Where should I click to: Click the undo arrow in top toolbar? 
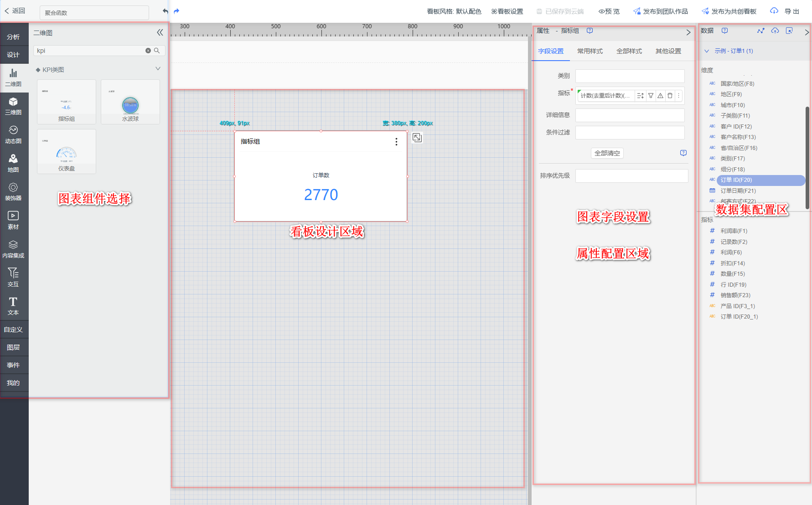[x=165, y=11]
